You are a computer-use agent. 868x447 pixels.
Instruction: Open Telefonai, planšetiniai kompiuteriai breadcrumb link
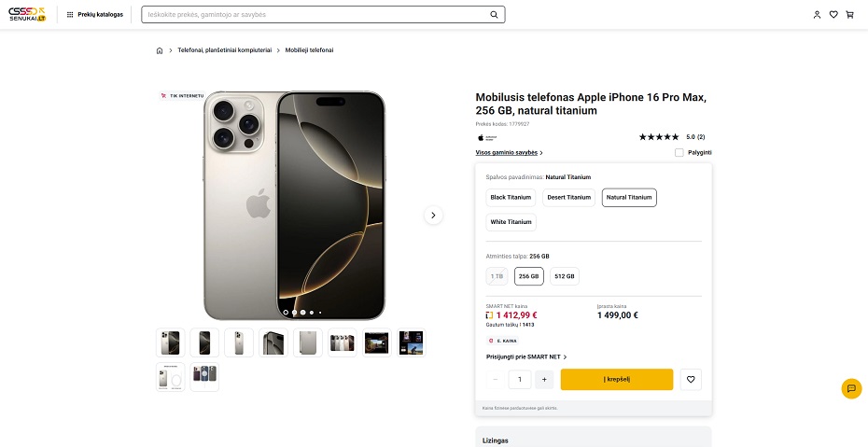click(225, 50)
